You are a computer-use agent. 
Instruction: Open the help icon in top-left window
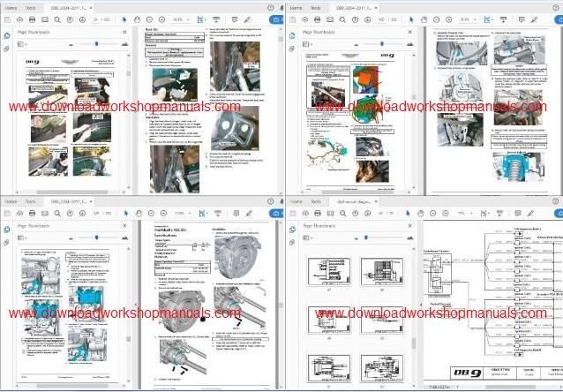click(270, 8)
